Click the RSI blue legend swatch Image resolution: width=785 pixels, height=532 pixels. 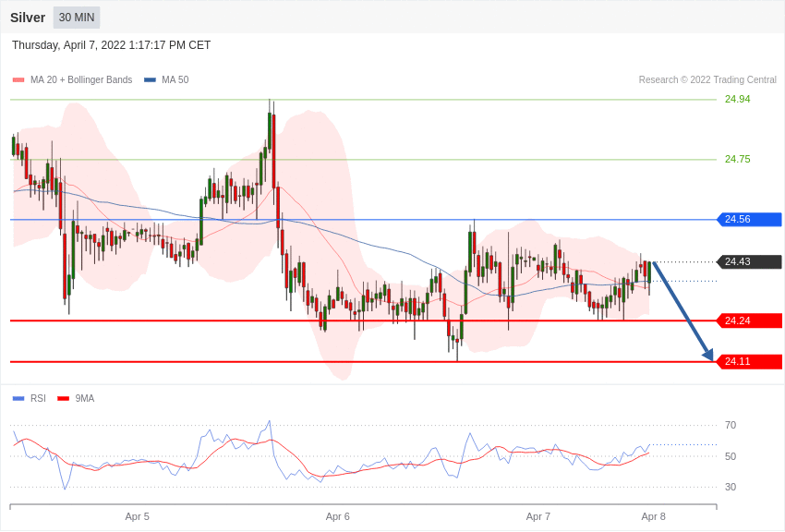point(18,398)
